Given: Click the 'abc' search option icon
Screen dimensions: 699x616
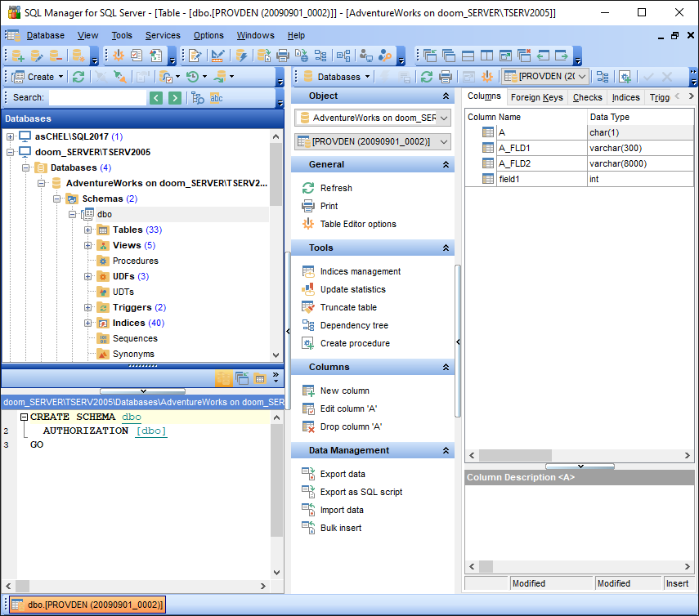Looking at the screenshot, I should pyautogui.click(x=216, y=97).
